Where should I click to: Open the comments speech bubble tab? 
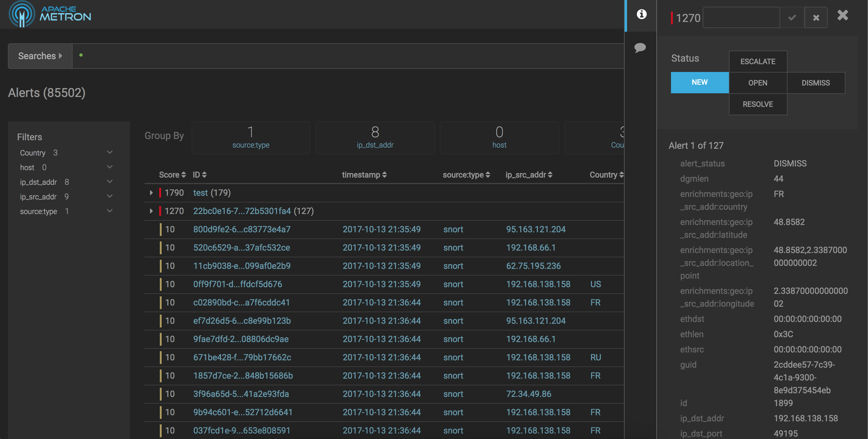tap(640, 48)
